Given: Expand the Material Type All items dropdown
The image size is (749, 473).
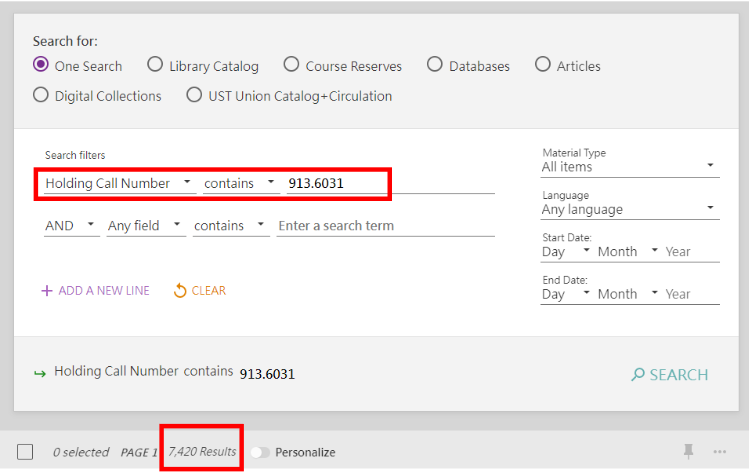Looking at the screenshot, I should 629,167.
